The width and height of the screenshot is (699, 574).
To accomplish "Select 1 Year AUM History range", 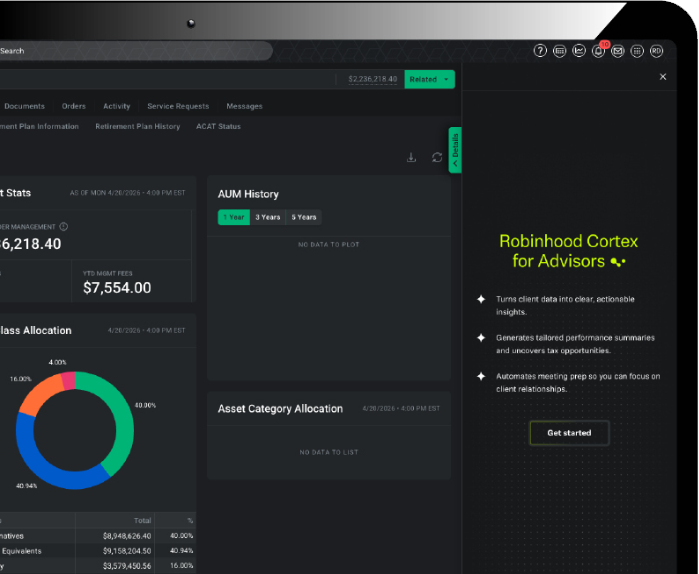I will [x=234, y=217].
